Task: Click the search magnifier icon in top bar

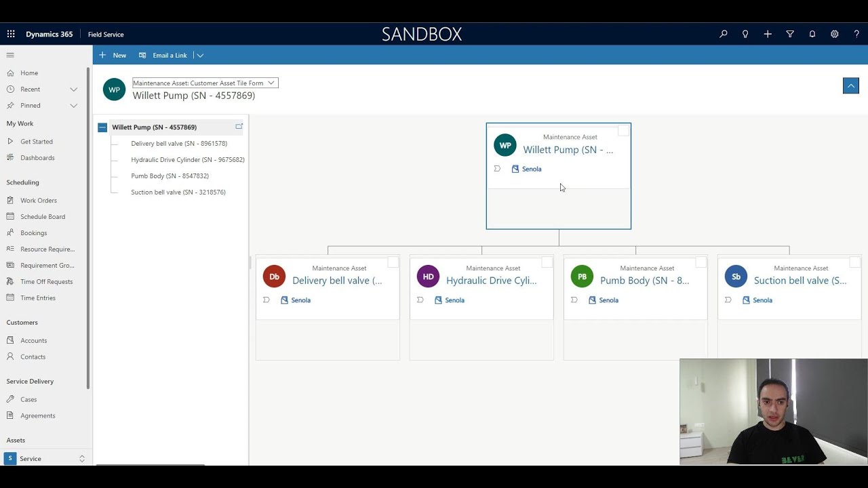Action: (724, 34)
